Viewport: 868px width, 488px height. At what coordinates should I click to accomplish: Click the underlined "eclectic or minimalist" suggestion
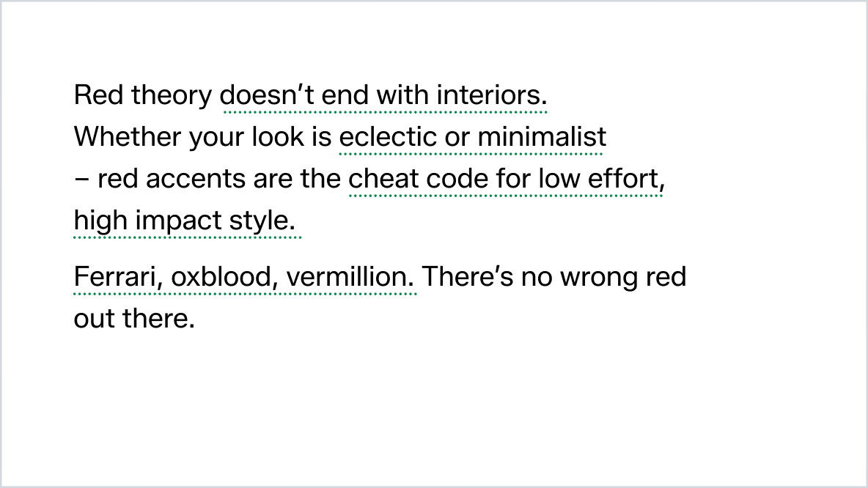(472, 138)
